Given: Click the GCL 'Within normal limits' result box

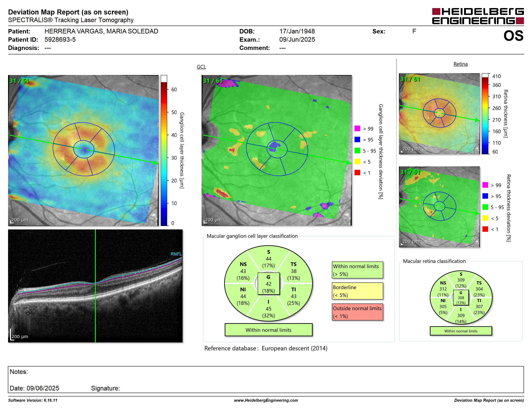Looking at the screenshot, I should click(268, 330).
